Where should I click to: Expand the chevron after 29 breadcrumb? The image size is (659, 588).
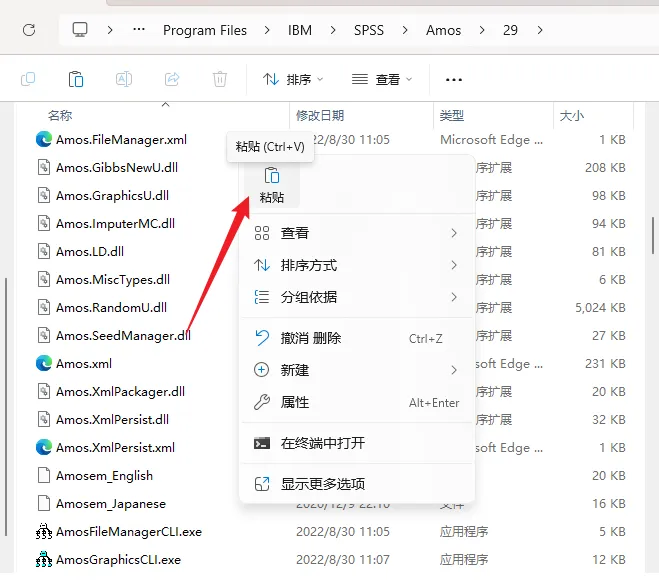point(540,30)
